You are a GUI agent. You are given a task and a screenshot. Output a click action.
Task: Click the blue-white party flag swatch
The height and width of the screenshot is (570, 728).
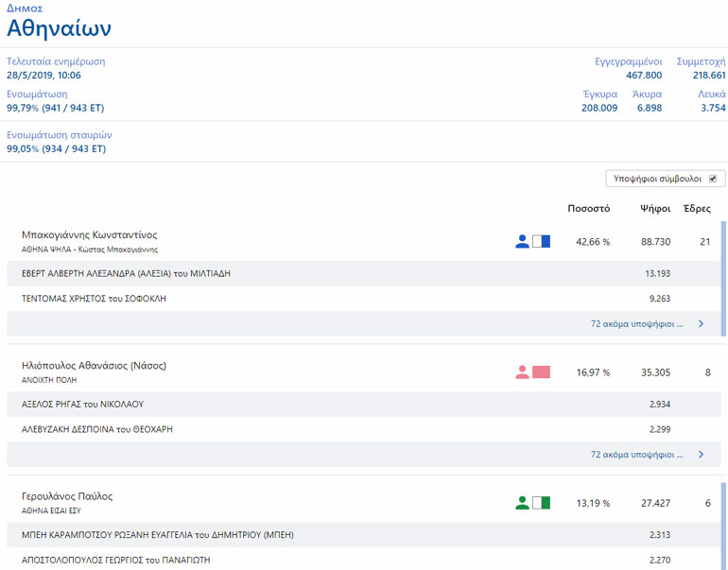(541, 242)
